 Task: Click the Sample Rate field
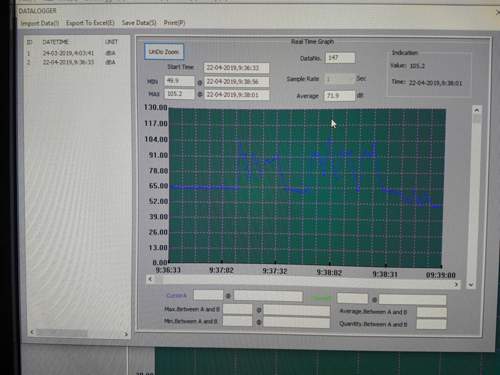[339, 79]
